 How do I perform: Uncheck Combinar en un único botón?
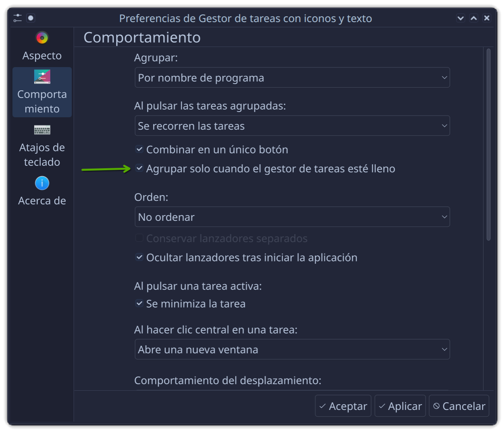pos(139,149)
